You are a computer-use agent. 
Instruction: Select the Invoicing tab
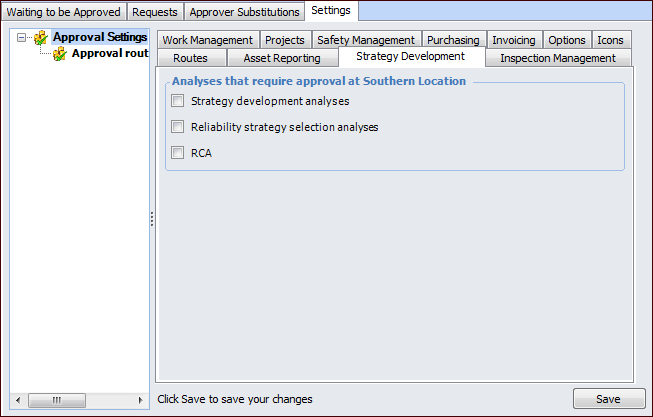tap(514, 40)
